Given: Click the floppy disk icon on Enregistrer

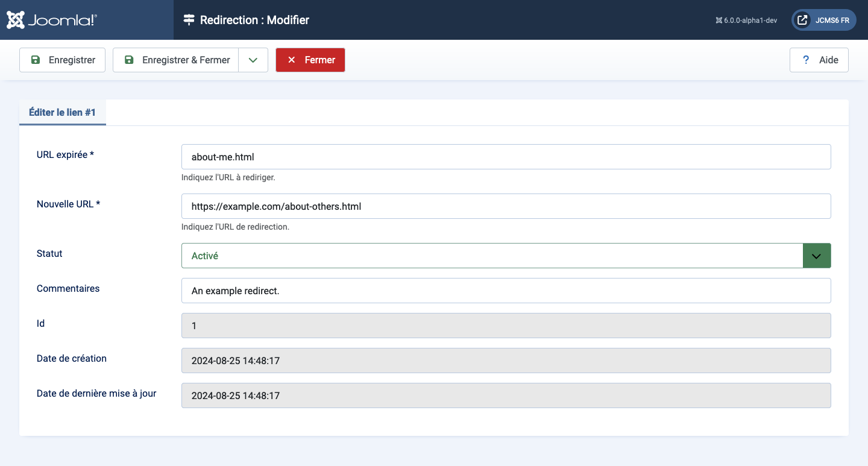Looking at the screenshot, I should coord(36,60).
